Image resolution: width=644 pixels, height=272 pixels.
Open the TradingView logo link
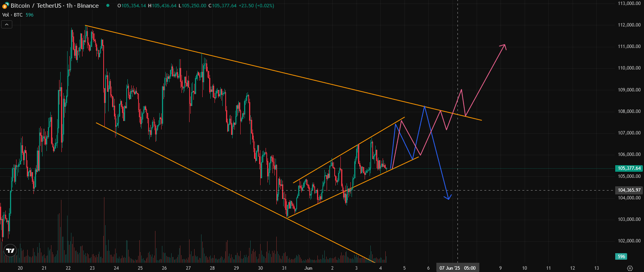tap(10, 250)
